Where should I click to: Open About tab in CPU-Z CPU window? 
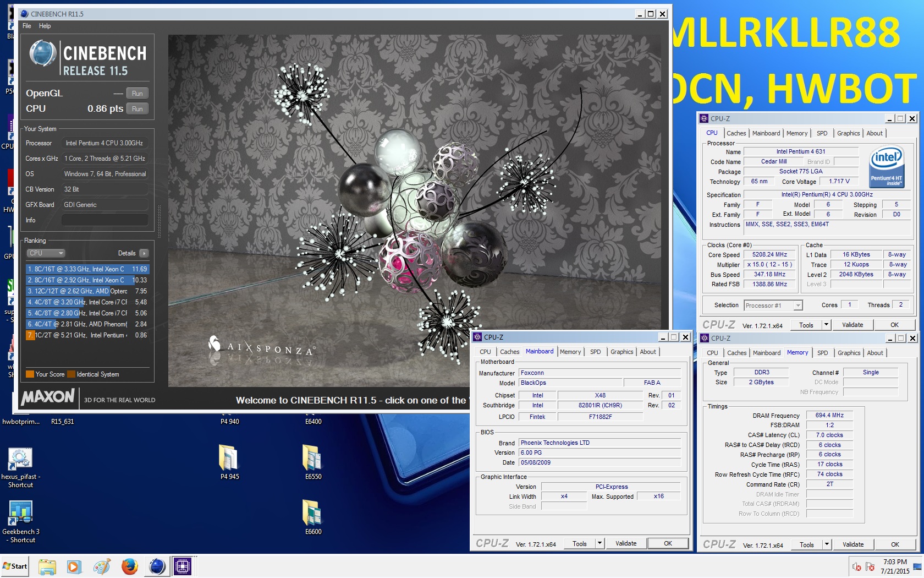click(x=875, y=133)
